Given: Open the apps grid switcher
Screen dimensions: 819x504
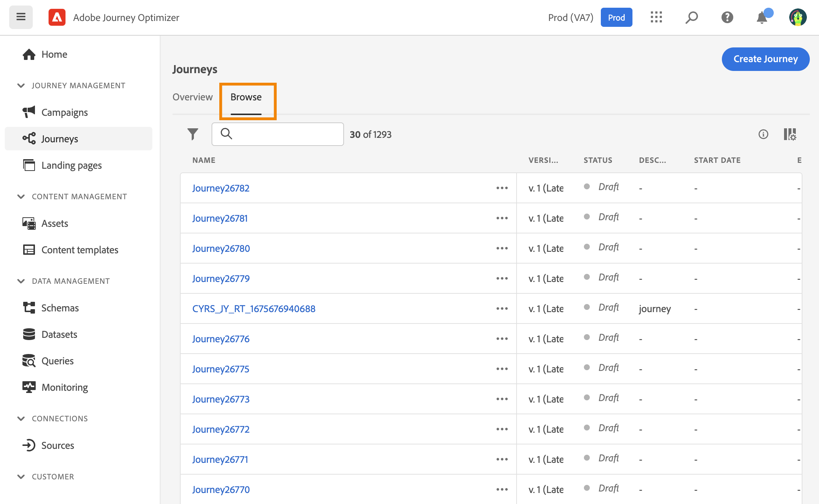Looking at the screenshot, I should click(x=656, y=17).
